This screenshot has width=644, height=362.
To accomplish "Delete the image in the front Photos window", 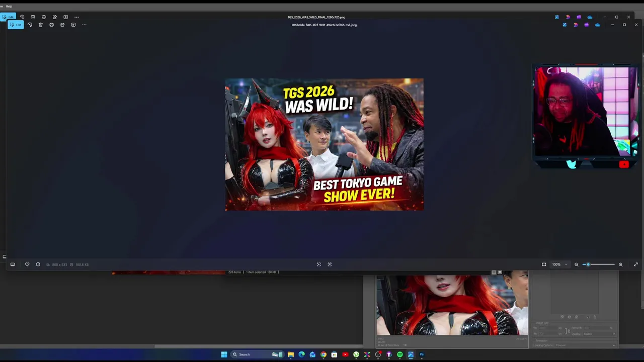I will pos(41,25).
